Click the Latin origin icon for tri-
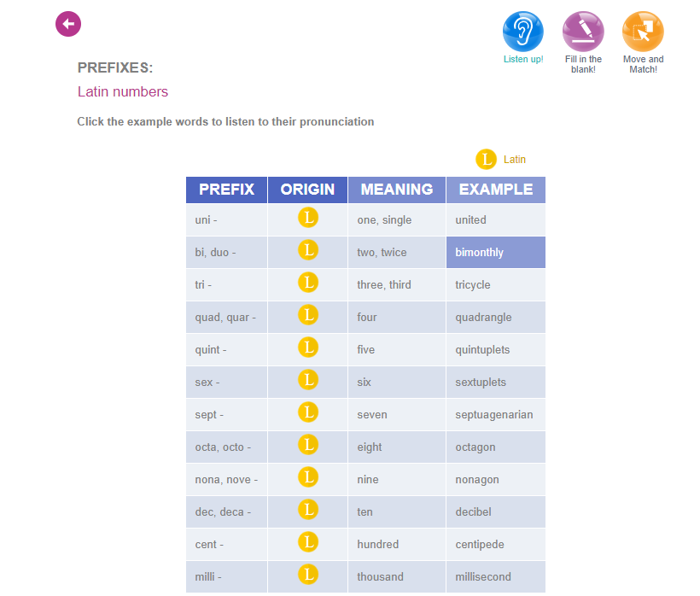 point(308,283)
